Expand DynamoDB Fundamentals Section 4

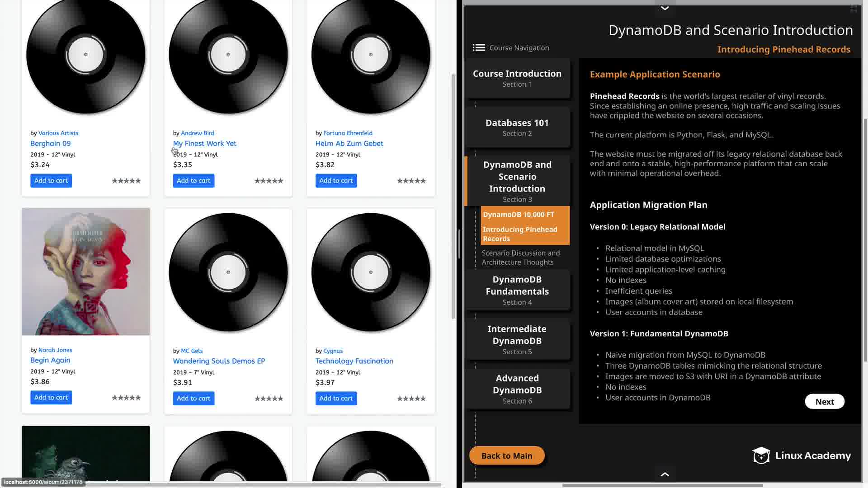517,290
